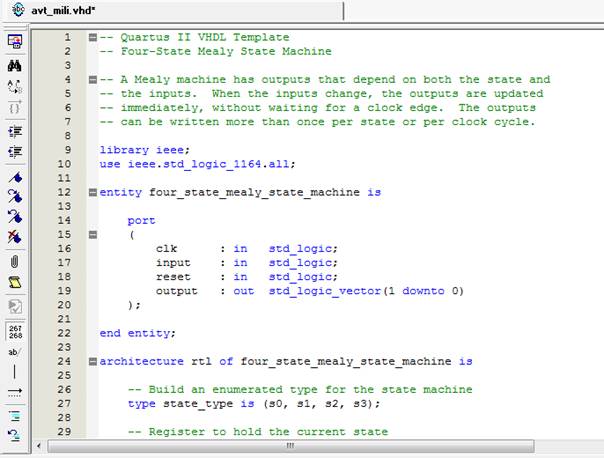The height and width of the screenshot is (458, 604).
Task: Collapse the port list fold at line 15
Action: click(x=93, y=235)
